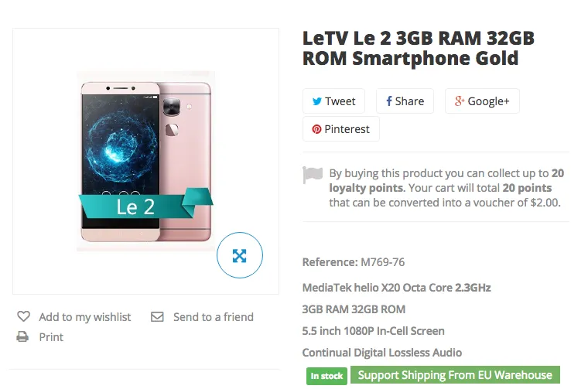Image resolution: width=588 pixels, height=389 pixels.
Task: Click the Pinterest logo icon
Action: coord(316,129)
